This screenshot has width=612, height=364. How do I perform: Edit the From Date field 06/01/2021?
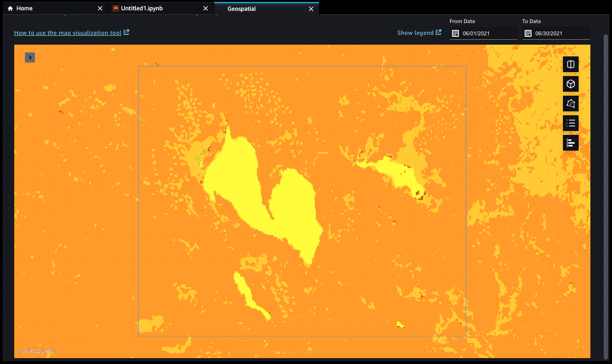pos(483,33)
